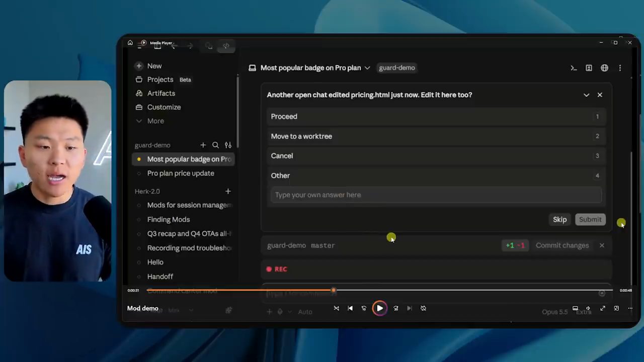Viewport: 644px width, 362px height.
Task: Open the Media Player volume control
Action: [x=588, y=308]
